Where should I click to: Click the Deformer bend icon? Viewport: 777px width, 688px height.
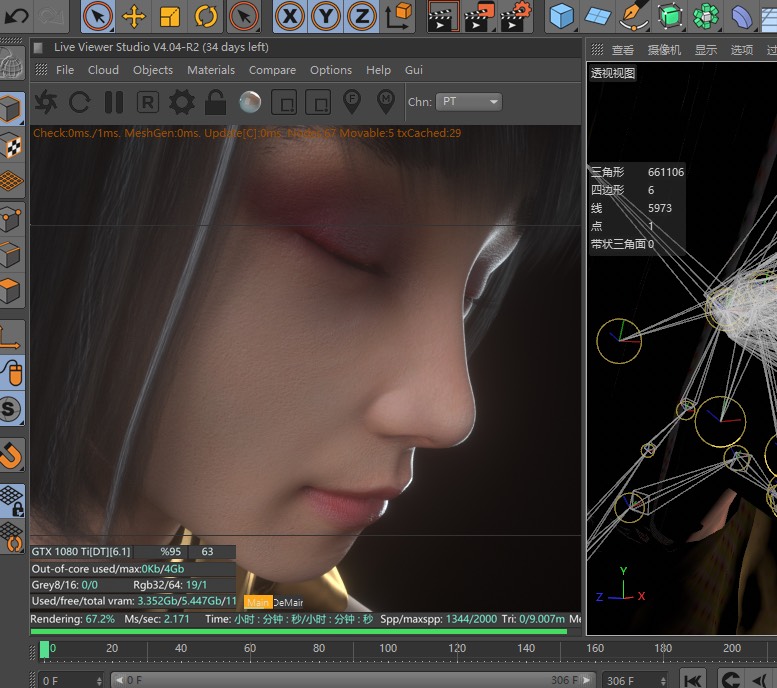[741, 16]
